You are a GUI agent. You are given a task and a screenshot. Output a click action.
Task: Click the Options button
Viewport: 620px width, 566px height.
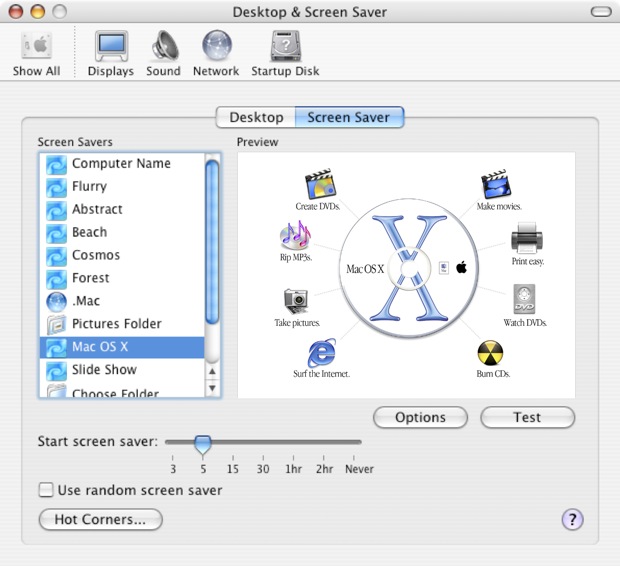(420, 417)
